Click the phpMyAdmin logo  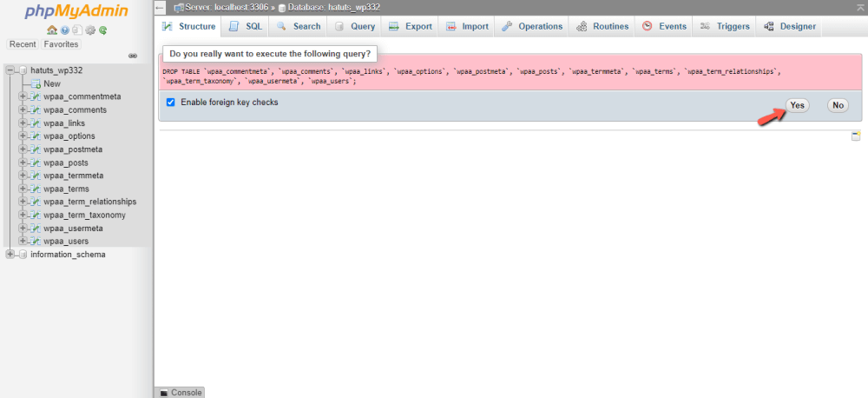point(77,12)
